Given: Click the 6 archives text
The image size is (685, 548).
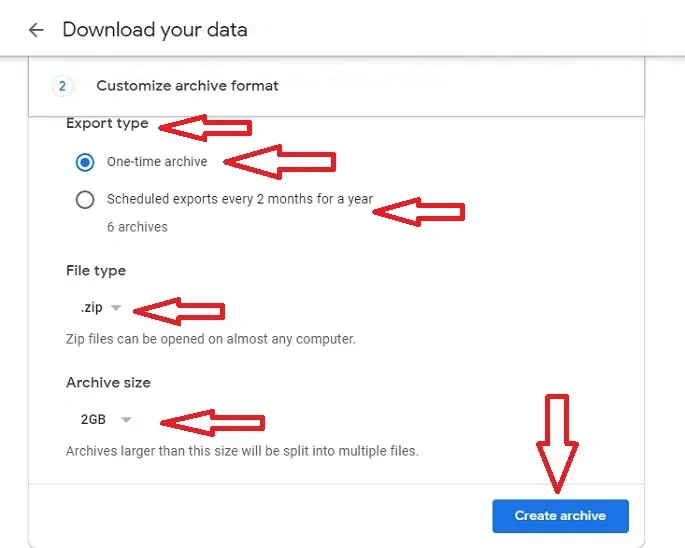Looking at the screenshot, I should coord(137,227).
